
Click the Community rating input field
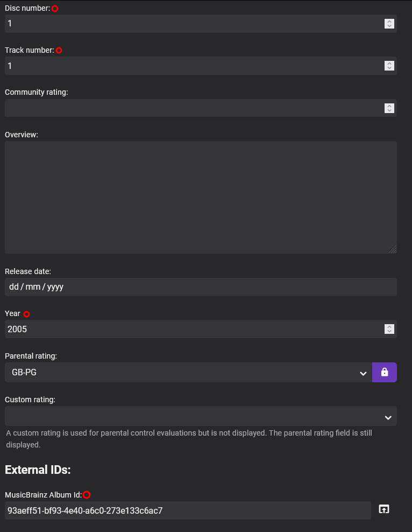pyautogui.click(x=194, y=108)
